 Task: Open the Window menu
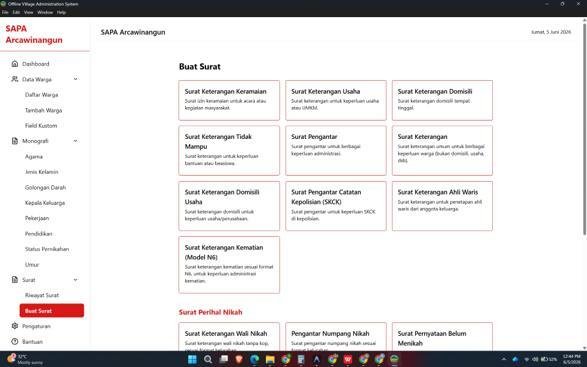click(45, 12)
